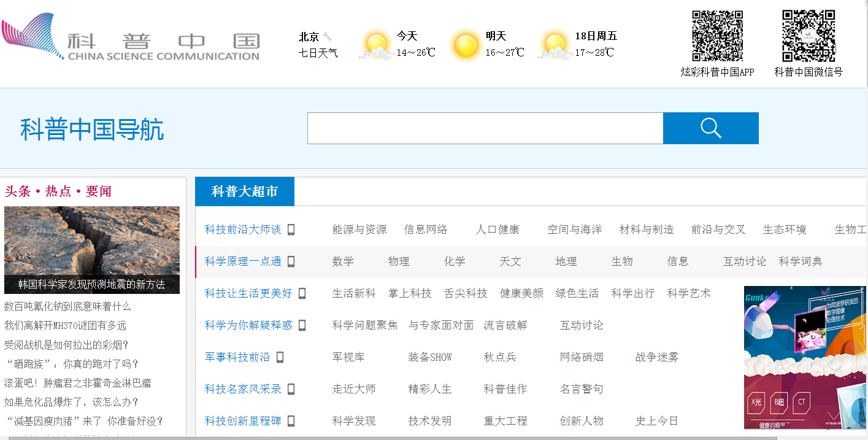The height and width of the screenshot is (440, 868).
Task: Click the 炫彩科普中国APP QR code
Action: (717, 36)
